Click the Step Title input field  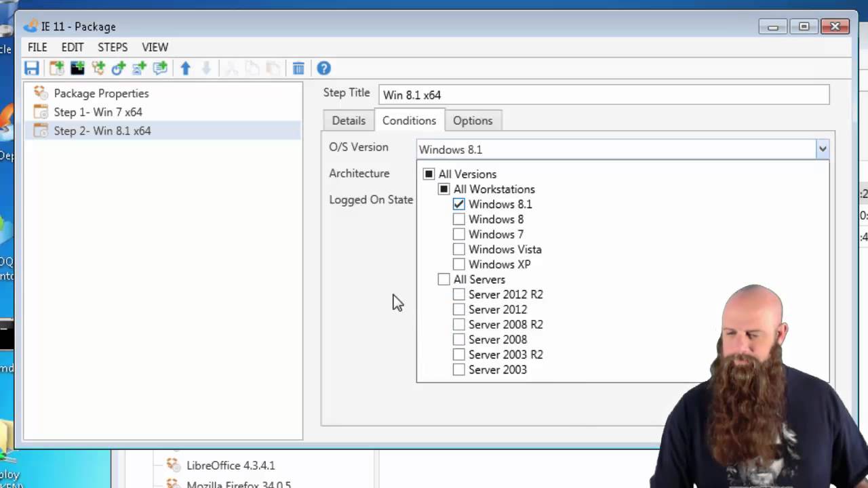(x=604, y=95)
